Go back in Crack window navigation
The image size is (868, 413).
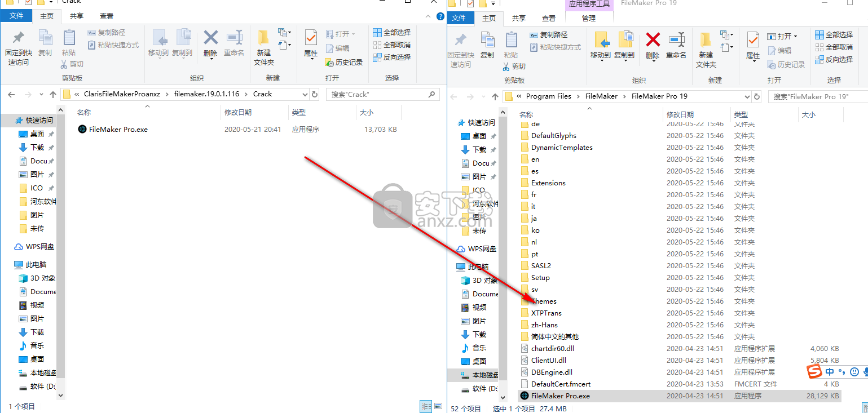(x=11, y=94)
